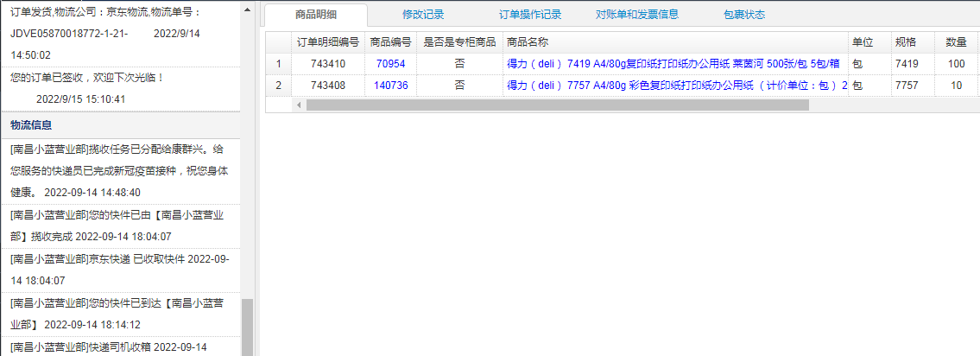Click the 快递司机收箱 logistics entry
This screenshot has height=356, width=980.
coord(121,346)
